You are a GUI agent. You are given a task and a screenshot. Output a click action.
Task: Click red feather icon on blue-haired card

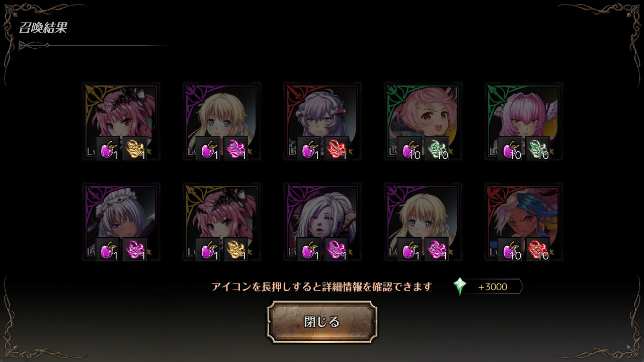click(x=537, y=249)
